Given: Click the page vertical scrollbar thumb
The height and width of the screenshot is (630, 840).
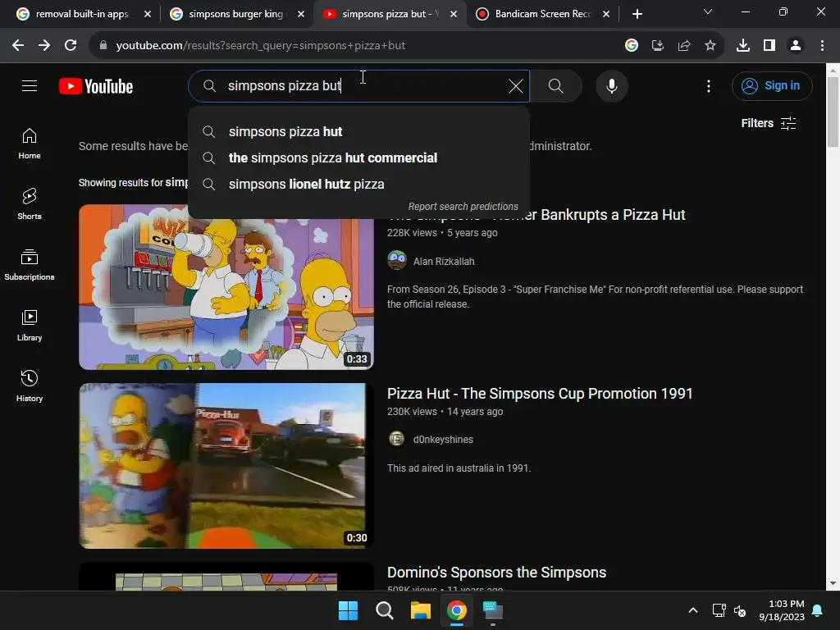Looking at the screenshot, I should pyautogui.click(x=833, y=112).
